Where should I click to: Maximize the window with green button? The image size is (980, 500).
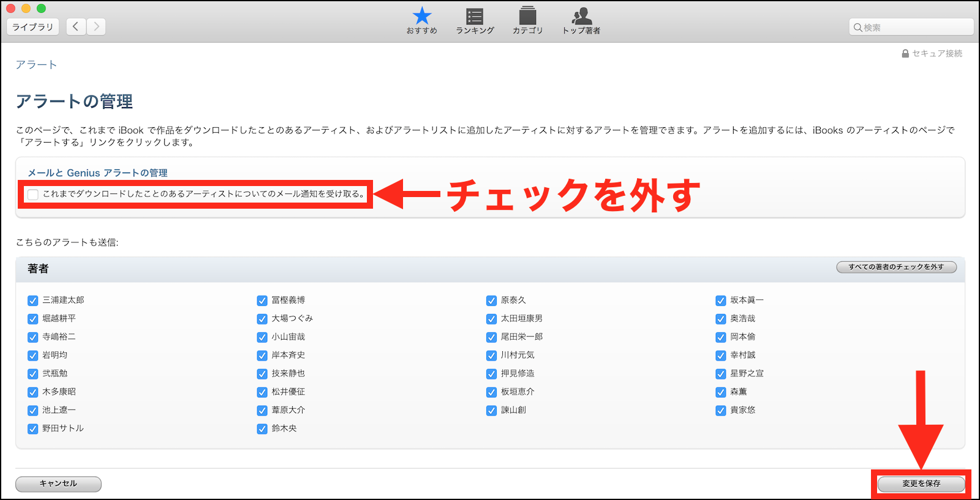[41, 9]
